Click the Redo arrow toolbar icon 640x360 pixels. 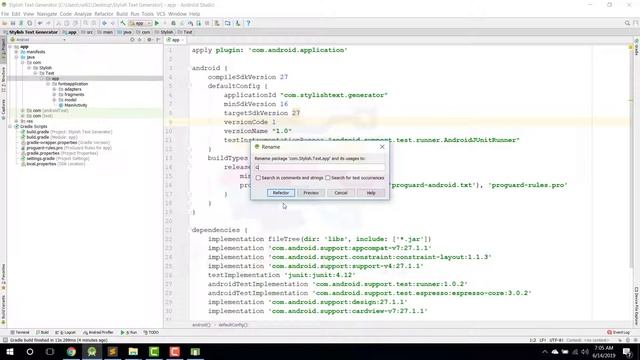coord(49,23)
